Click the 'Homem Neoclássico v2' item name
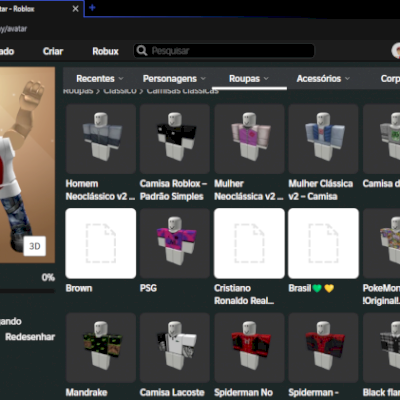The height and width of the screenshot is (400, 400). click(x=100, y=190)
